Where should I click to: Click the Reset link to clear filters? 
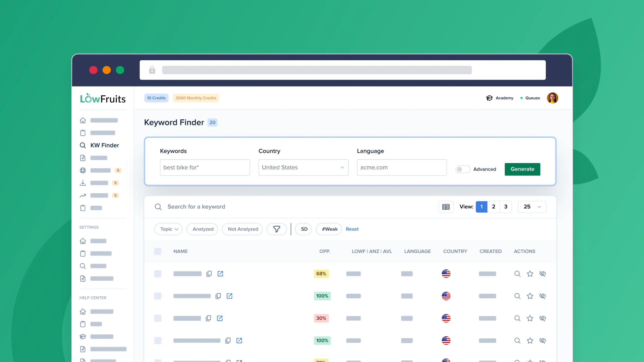pos(352,229)
